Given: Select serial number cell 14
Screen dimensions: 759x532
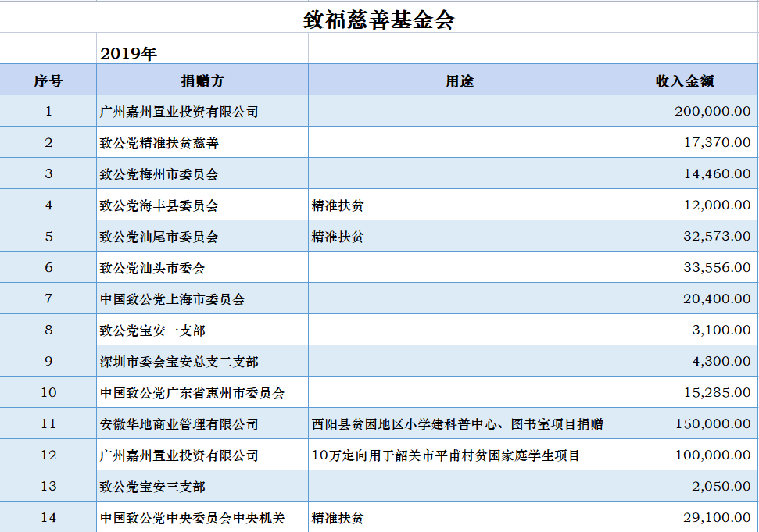Looking at the screenshot, I should pyautogui.click(x=48, y=517).
